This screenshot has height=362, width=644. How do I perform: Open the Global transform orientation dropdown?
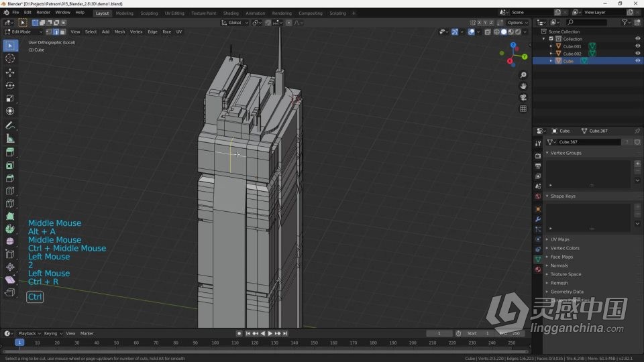pos(235,23)
